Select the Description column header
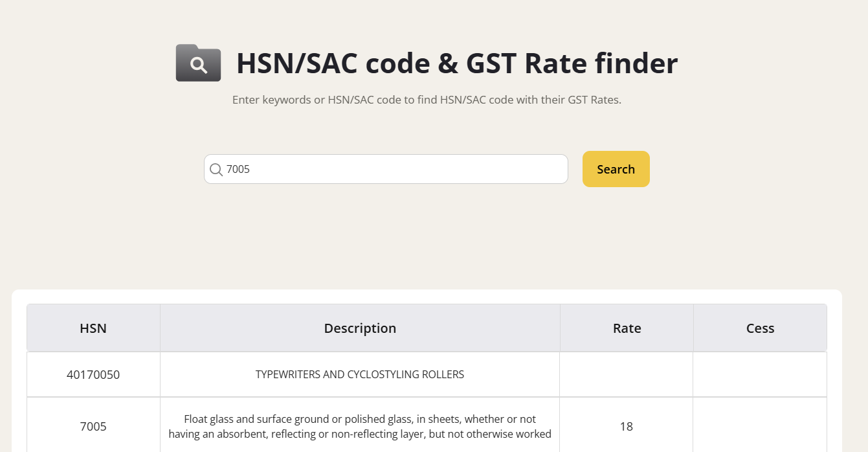This screenshot has width=868, height=452. click(360, 328)
